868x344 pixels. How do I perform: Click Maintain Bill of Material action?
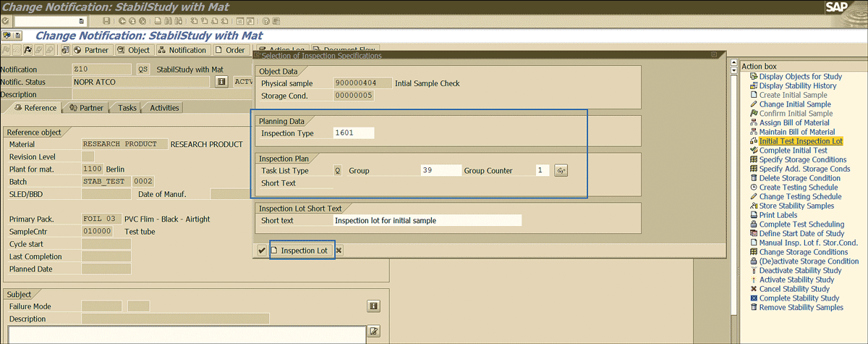[x=797, y=132]
